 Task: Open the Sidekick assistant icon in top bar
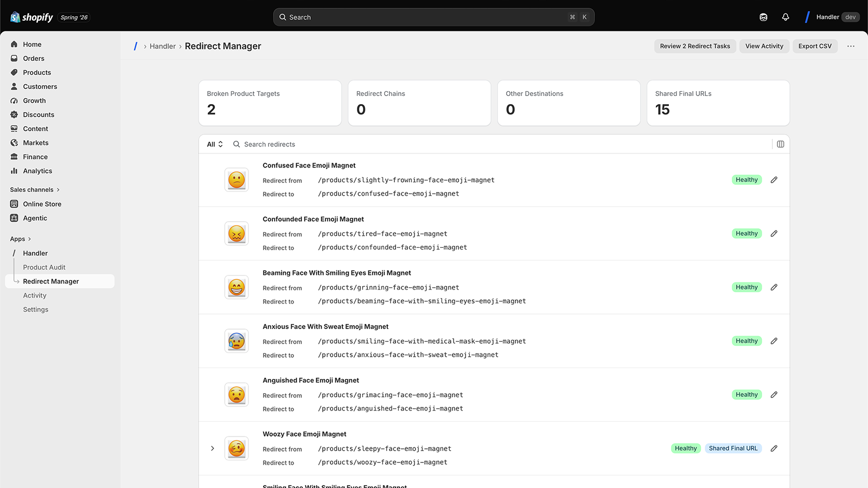coord(763,17)
